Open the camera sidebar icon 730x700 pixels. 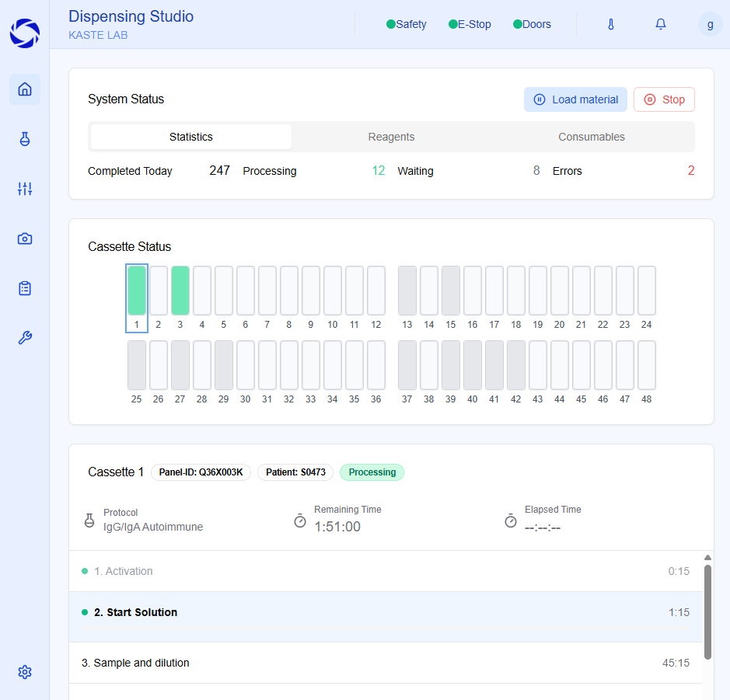25,239
